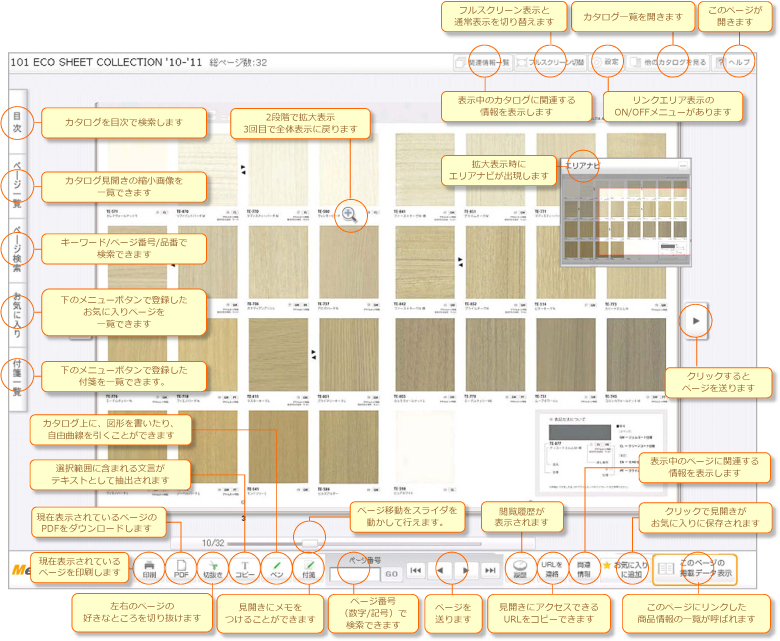Image resolution: width=780 pixels, height=641 pixels.
Task: Focus the ページ番号 input field
Action: 355,574
